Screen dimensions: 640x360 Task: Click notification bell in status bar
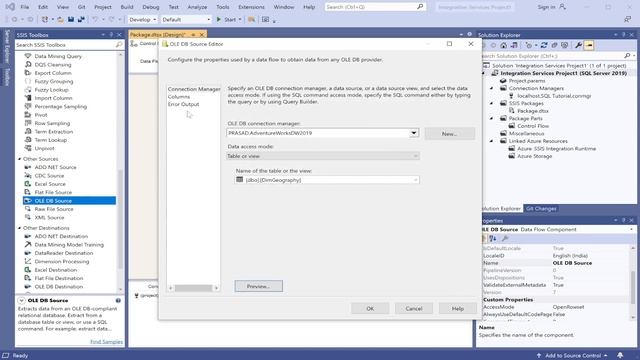point(620,356)
